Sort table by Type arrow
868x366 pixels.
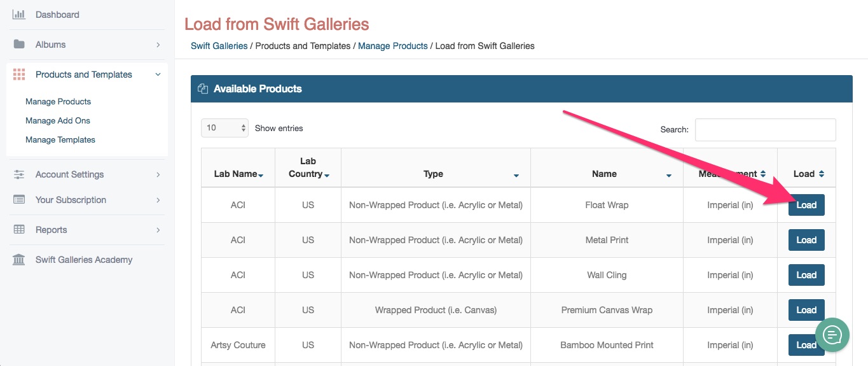[x=516, y=176]
